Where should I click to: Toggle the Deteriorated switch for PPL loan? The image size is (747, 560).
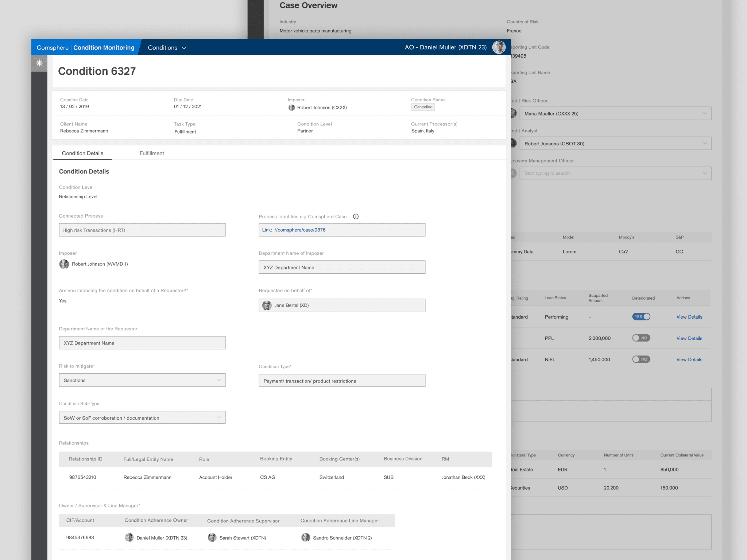coord(641,338)
